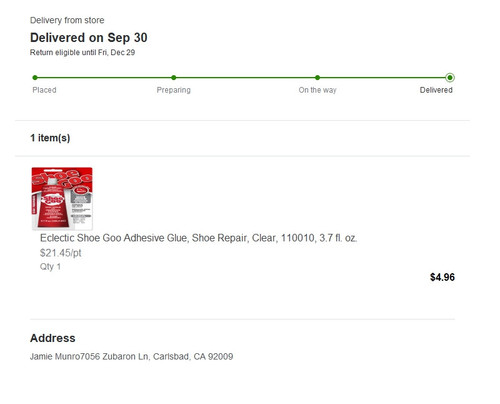
Task: Click the Preparing progress dot
Action: click(x=174, y=78)
